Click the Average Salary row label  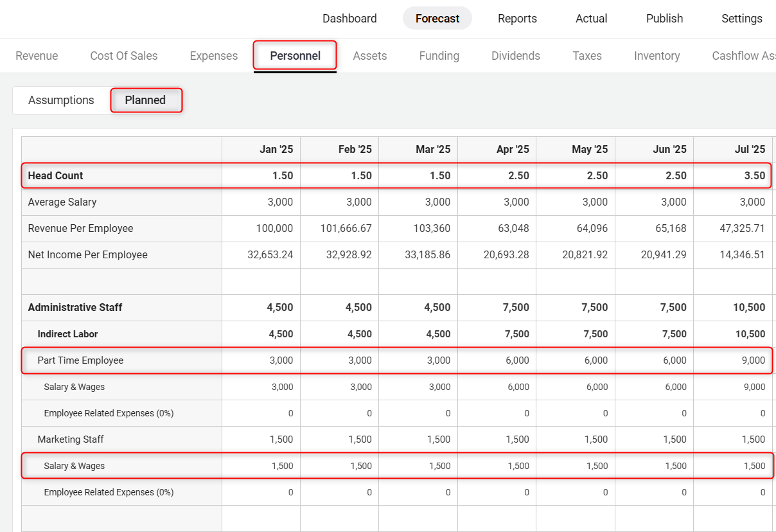[x=62, y=202]
